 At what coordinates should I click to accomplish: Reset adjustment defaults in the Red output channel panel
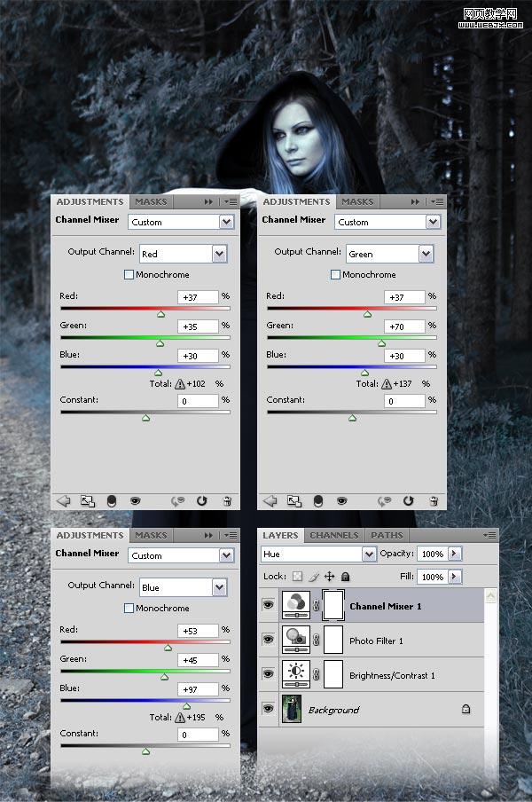202,500
